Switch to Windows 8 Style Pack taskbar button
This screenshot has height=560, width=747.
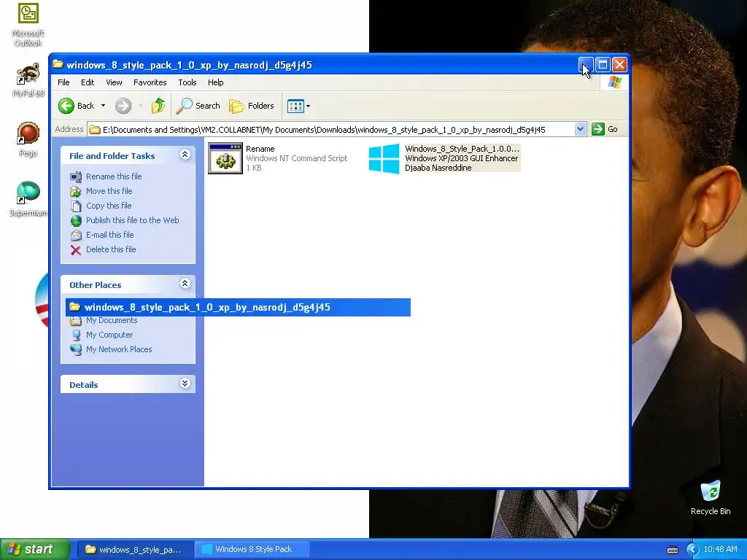[x=252, y=550]
